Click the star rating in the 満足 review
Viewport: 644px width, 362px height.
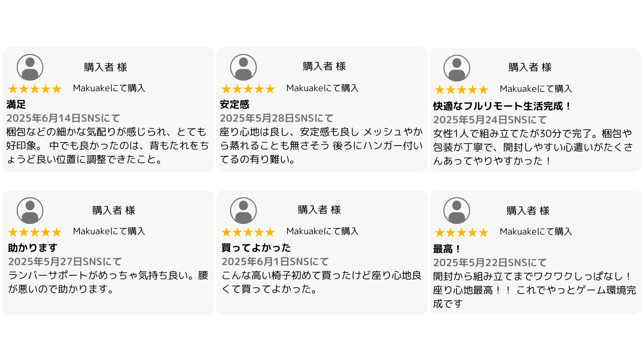[x=35, y=89]
